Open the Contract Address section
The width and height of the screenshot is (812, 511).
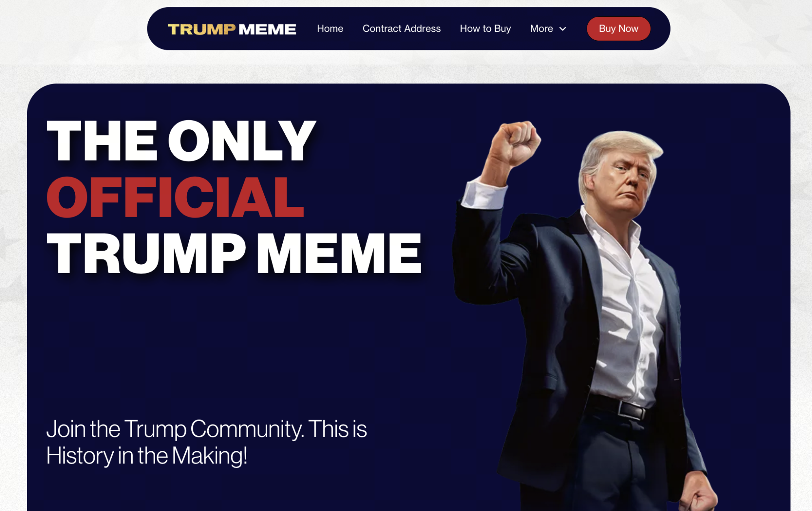401,28
